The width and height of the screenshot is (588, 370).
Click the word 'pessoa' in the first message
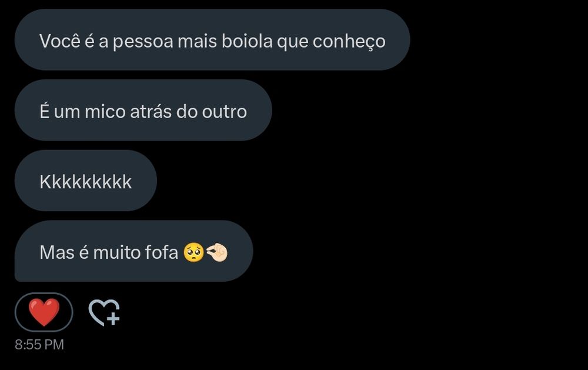pyautogui.click(x=143, y=42)
